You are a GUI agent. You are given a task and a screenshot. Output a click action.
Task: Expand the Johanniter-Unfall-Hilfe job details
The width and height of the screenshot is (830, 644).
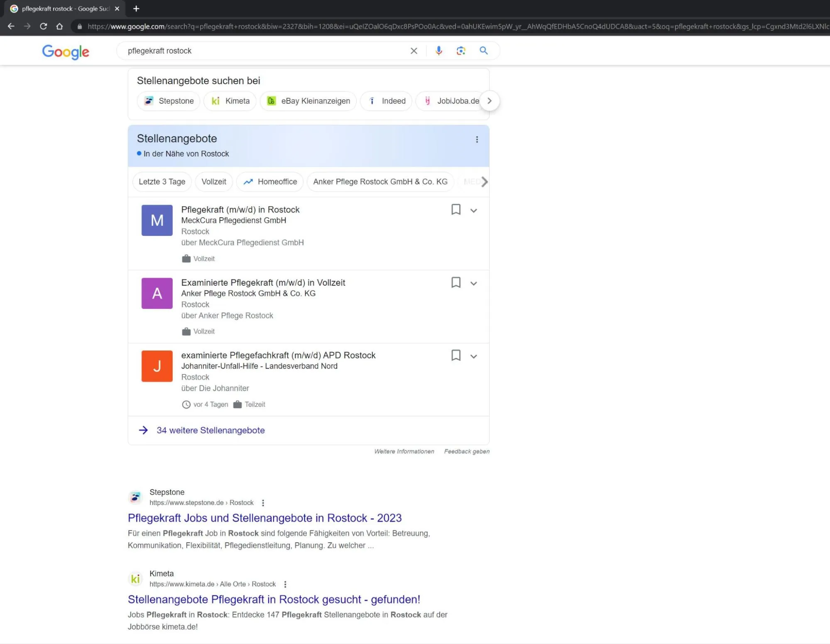pyautogui.click(x=474, y=357)
